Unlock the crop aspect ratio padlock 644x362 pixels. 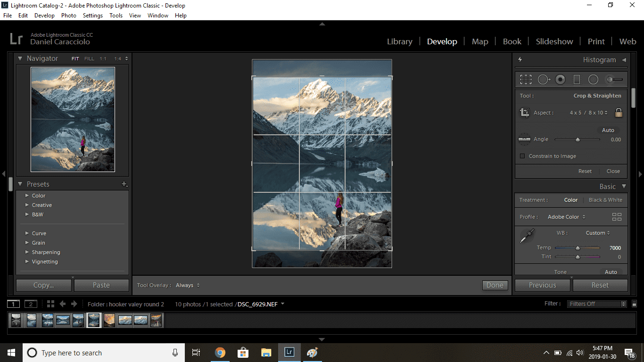619,113
